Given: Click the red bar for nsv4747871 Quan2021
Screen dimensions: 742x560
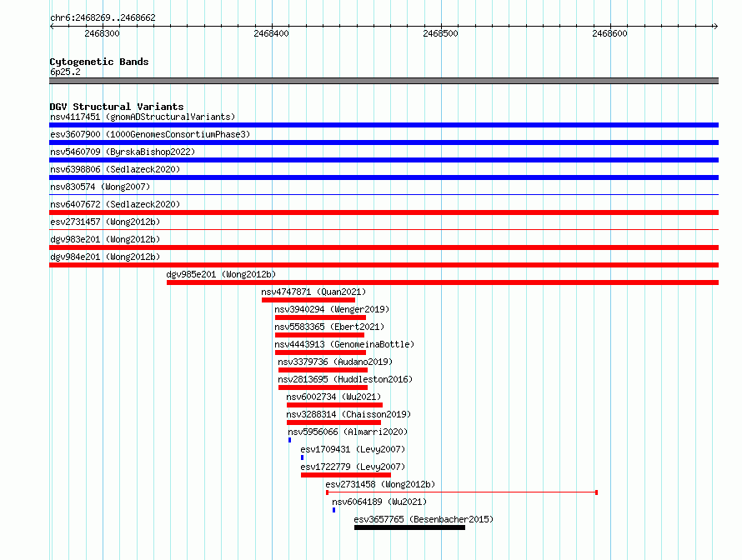Looking at the screenshot, I should coord(308,300).
